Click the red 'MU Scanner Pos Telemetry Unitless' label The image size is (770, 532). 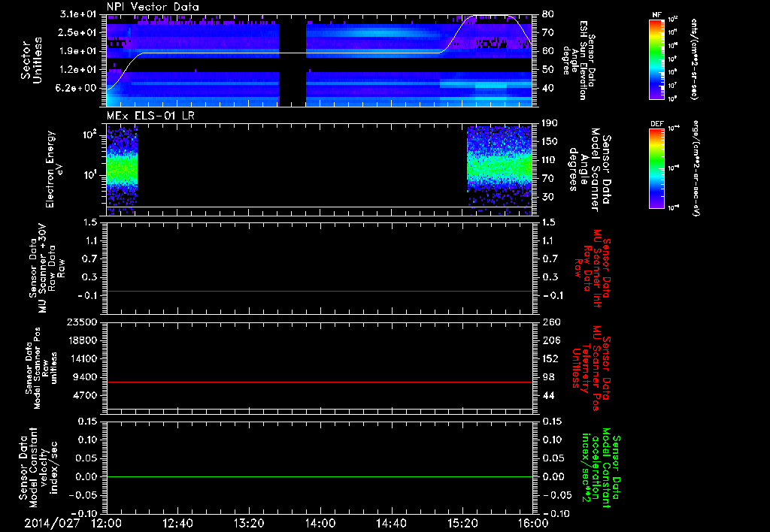point(592,368)
